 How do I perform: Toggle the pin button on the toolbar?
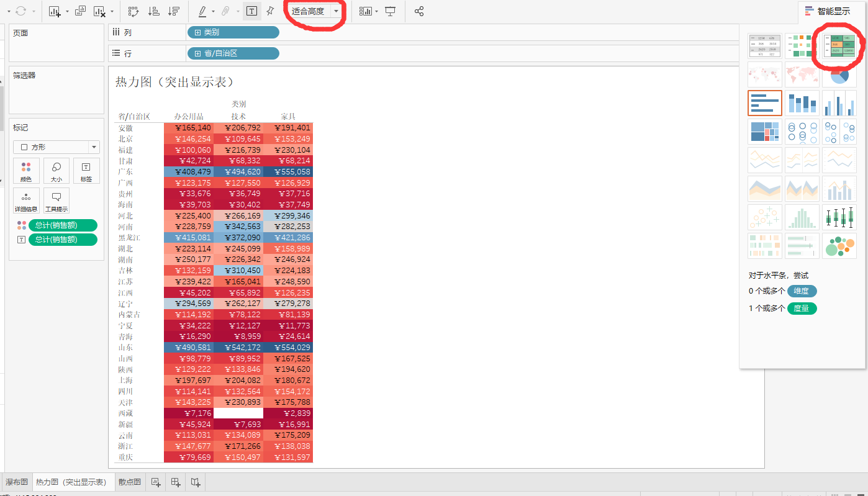271,11
